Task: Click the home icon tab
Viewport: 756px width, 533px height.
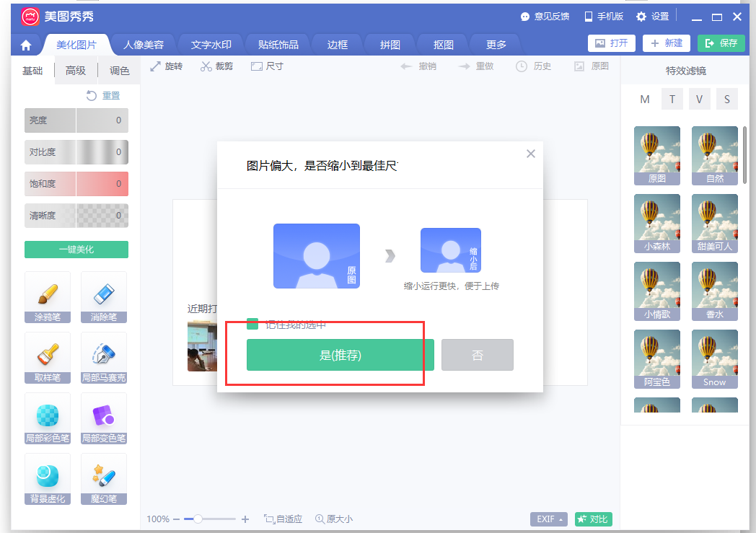Action: [26, 45]
